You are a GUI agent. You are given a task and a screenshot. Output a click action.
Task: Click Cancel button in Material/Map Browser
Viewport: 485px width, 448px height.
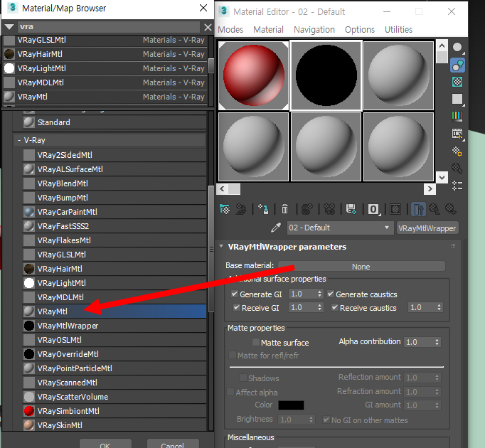(173, 444)
